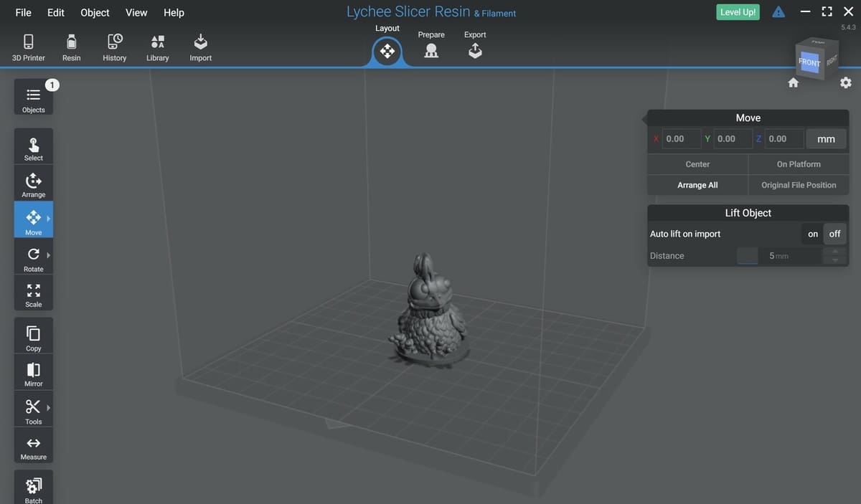This screenshot has height=504, width=861.
Task: Open the Resin profile selector
Action: point(72,47)
